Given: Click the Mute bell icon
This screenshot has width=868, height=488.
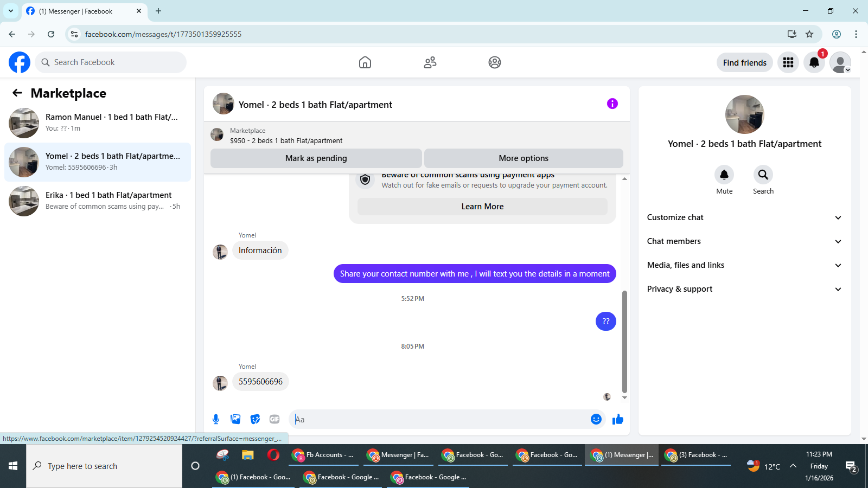Looking at the screenshot, I should click(x=724, y=175).
